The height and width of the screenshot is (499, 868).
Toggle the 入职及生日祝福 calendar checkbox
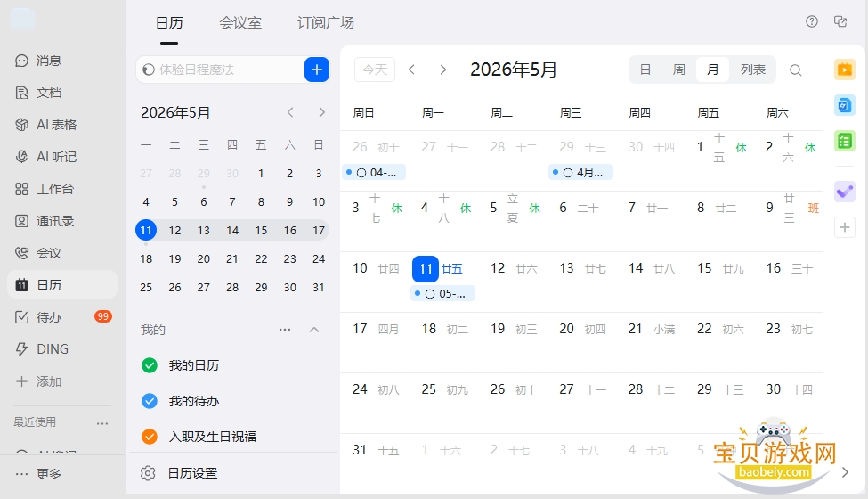click(150, 437)
